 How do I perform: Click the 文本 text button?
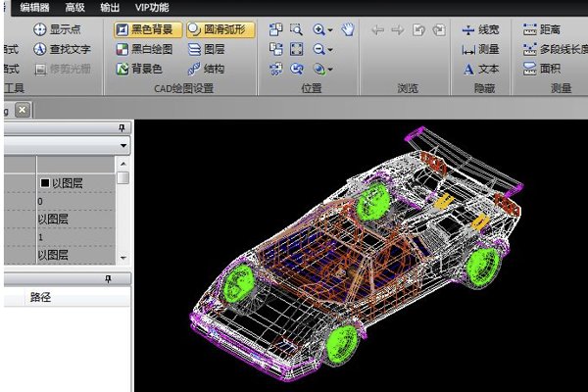[x=480, y=69]
